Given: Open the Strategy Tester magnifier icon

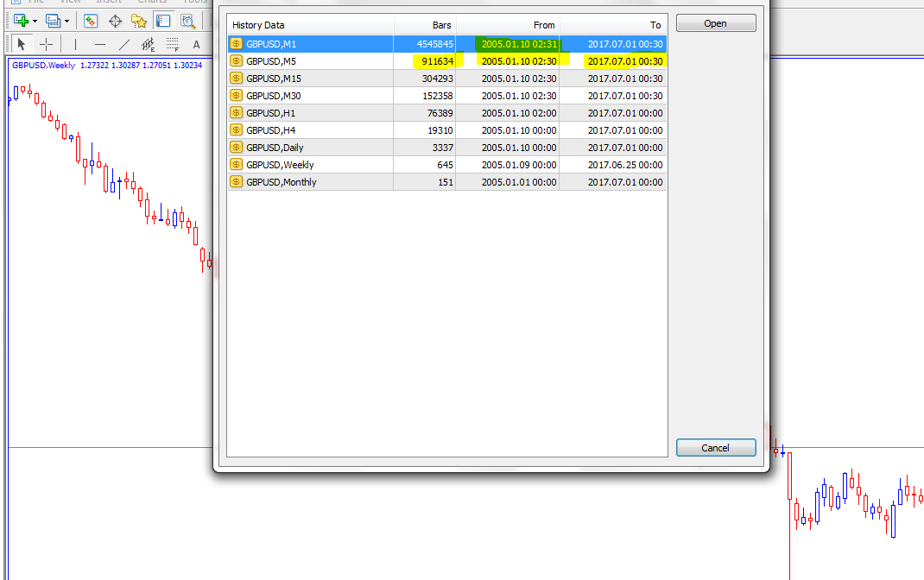Looking at the screenshot, I should point(187,21).
